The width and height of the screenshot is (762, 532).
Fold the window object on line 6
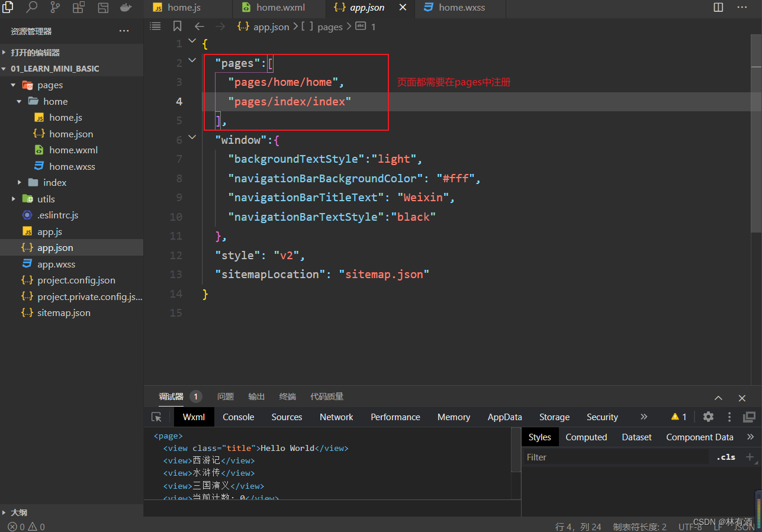192,137
